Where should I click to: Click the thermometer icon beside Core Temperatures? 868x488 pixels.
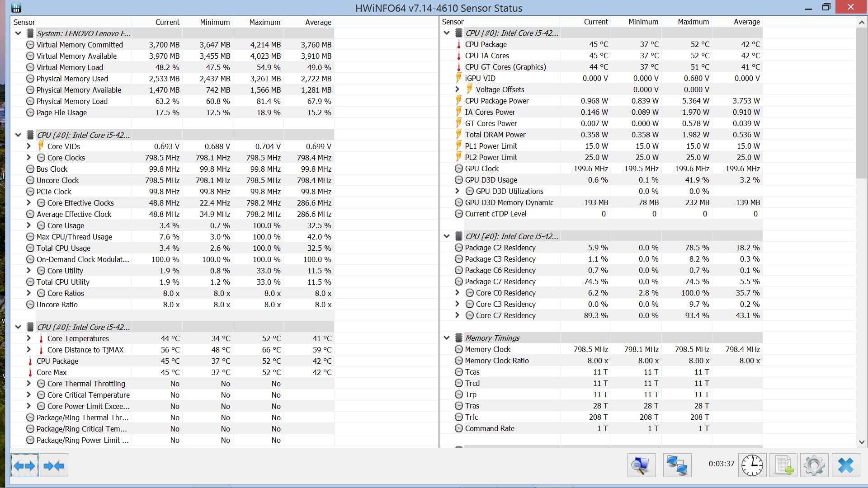point(41,338)
